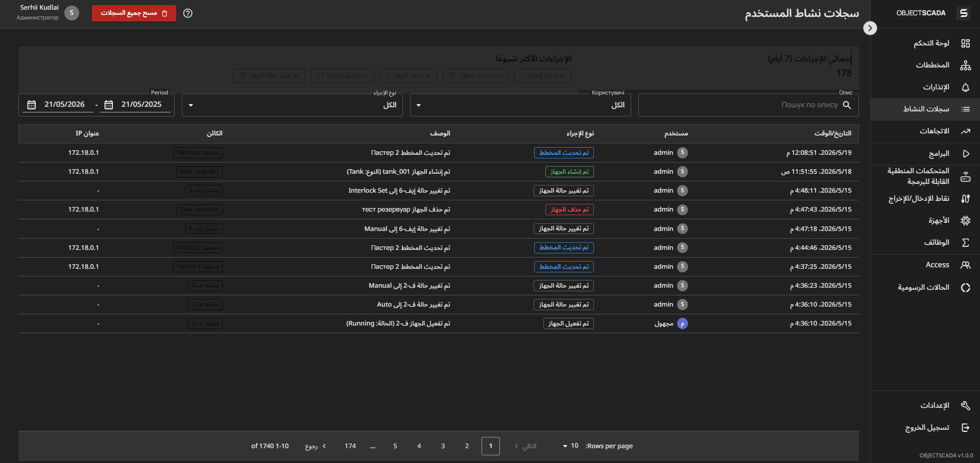980x463 pixels.
Task: Open the Dashboard (لوحة التحكم) sidebar icon
Action: click(x=965, y=43)
